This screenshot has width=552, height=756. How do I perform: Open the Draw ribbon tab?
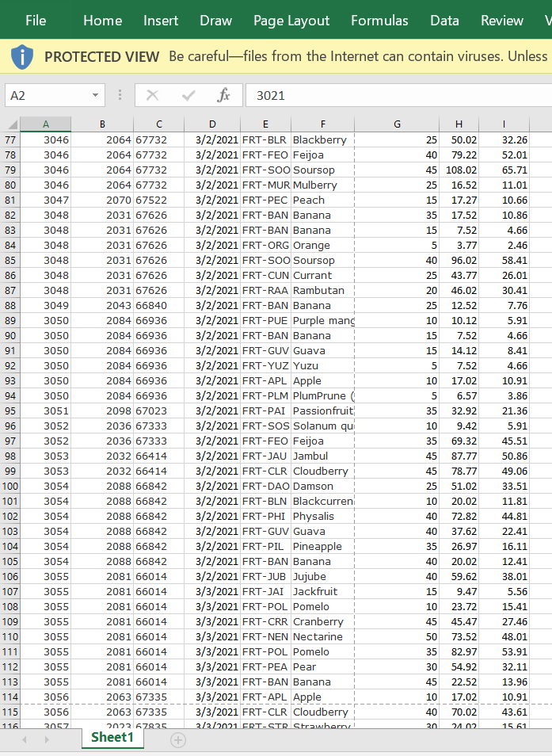tap(215, 21)
